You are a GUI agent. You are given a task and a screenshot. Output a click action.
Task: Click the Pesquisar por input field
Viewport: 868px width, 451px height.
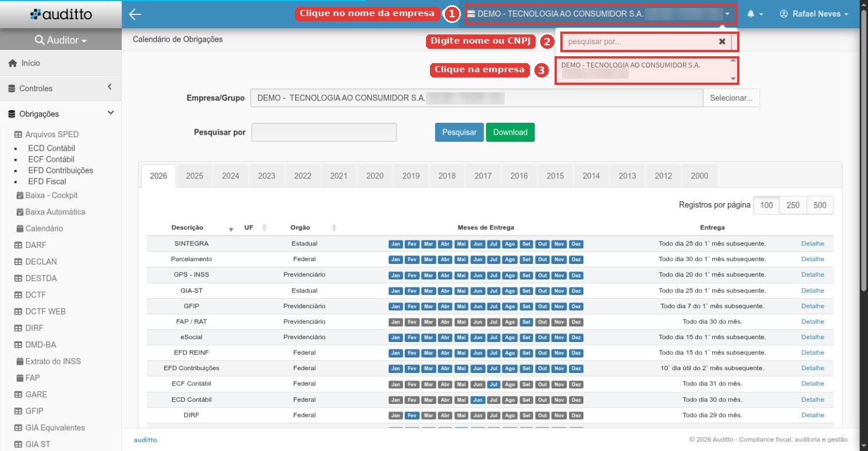coord(324,132)
